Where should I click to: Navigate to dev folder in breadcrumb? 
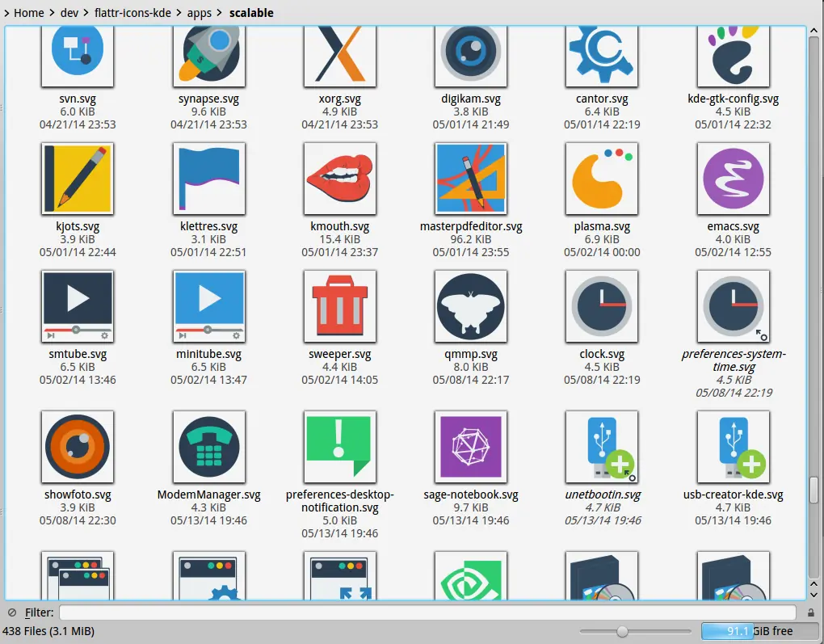(69, 13)
